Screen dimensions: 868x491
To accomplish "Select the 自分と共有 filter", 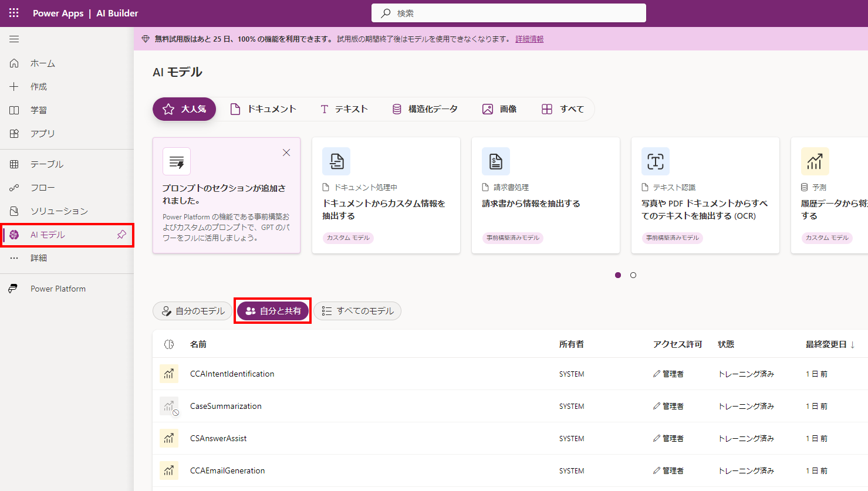I will coord(272,311).
